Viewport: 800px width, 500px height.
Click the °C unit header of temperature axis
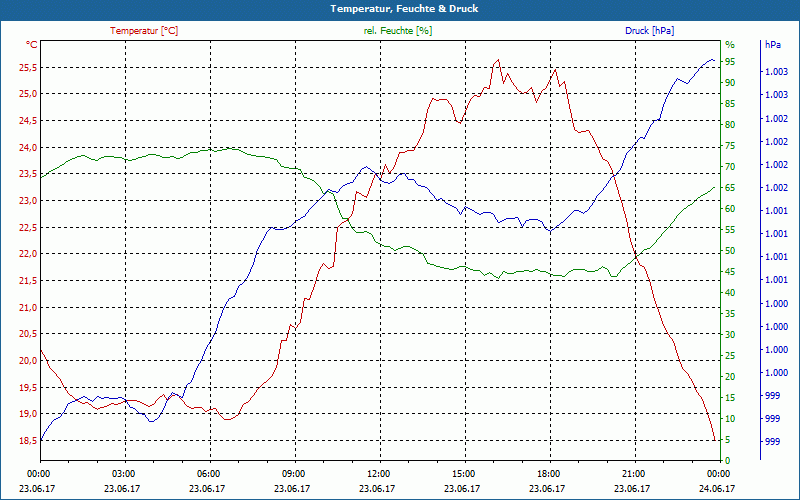click(x=32, y=45)
